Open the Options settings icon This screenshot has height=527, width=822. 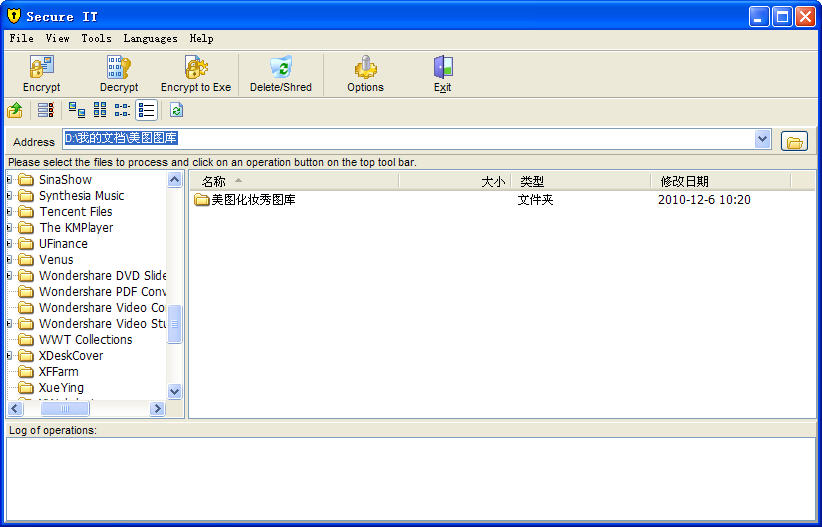365,67
